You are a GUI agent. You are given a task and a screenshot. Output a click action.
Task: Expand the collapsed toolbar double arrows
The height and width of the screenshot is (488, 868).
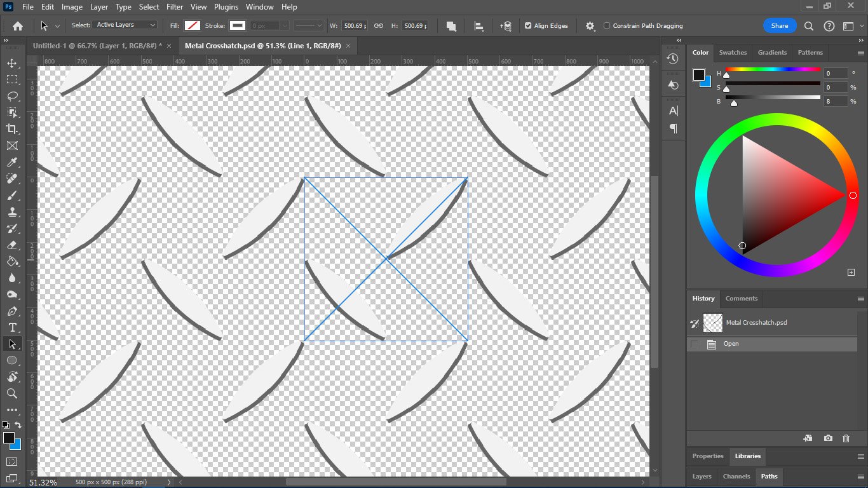tap(6, 40)
